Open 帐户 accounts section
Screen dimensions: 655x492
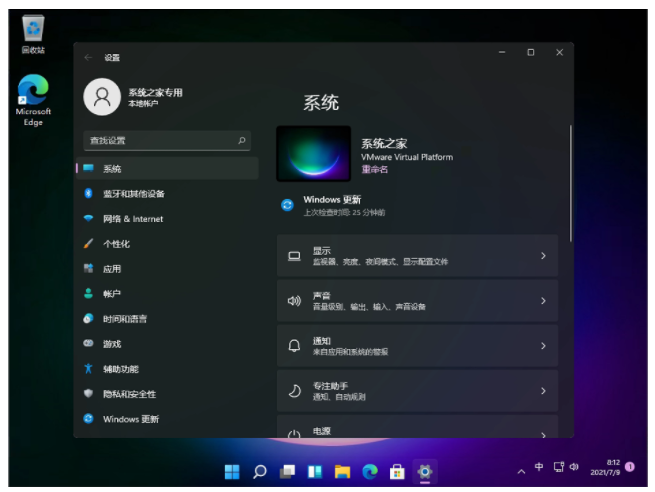click(x=167, y=294)
